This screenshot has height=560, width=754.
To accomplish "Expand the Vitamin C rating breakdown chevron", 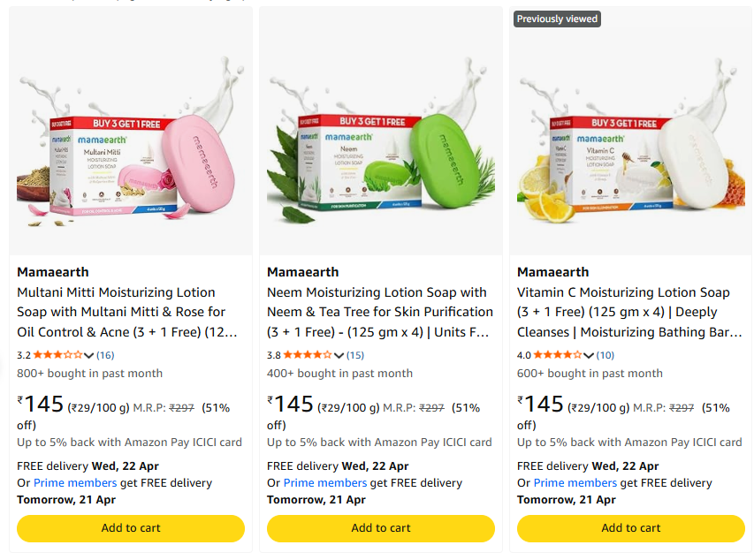I will pyautogui.click(x=590, y=356).
